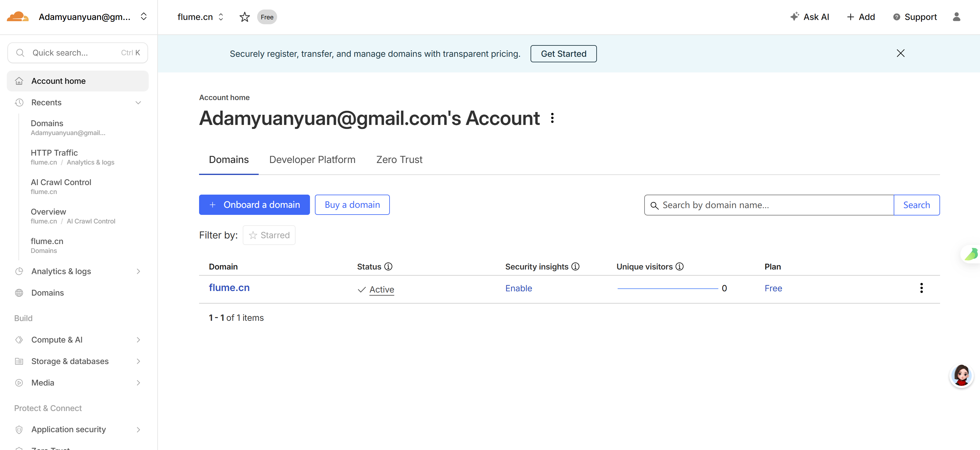Viewport: 980px width, 450px height.
Task: Switch to Zero Trust tab
Action: pos(399,160)
